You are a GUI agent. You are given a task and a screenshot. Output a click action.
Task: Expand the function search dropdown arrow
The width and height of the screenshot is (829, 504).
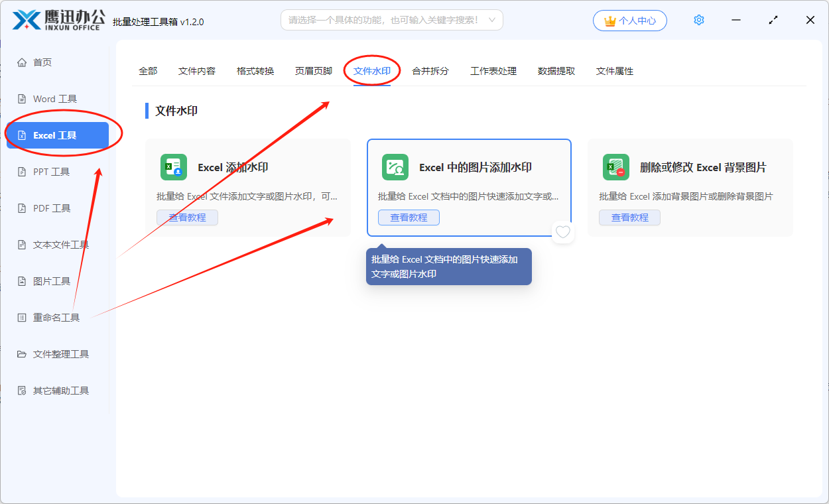pyautogui.click(x=492, y=20)
